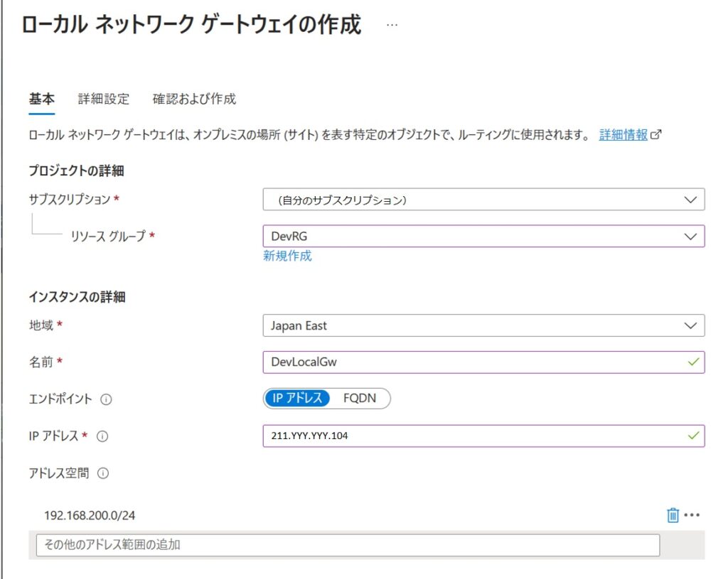Click the info icon next to IP アドレス label
This screenshot has width=728, height=579.
coord(102,436)
